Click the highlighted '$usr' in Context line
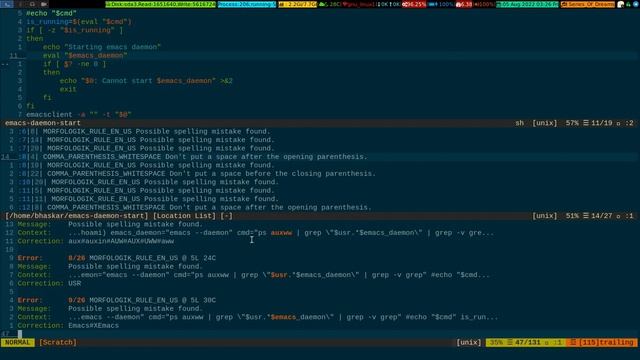640x360 pixels. [279, 275]
